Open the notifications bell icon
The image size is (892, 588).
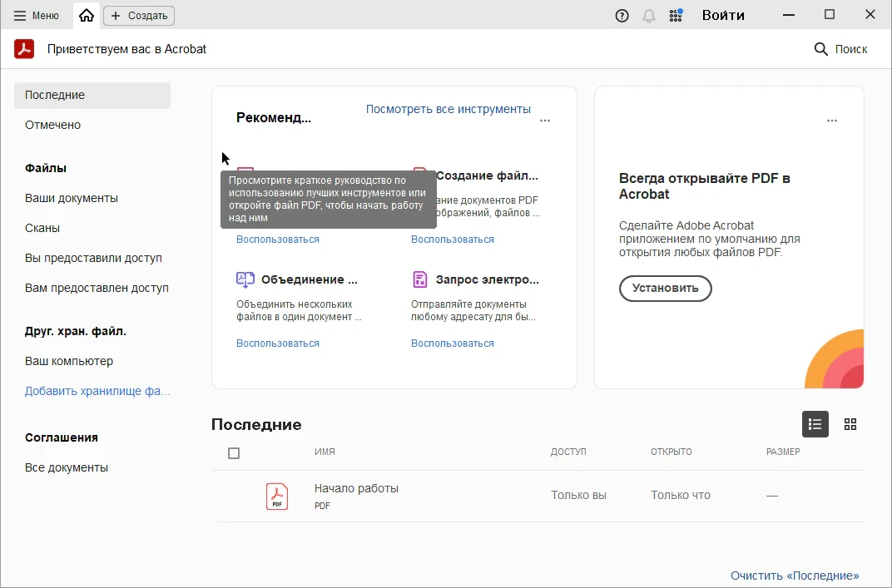(648, 15)
